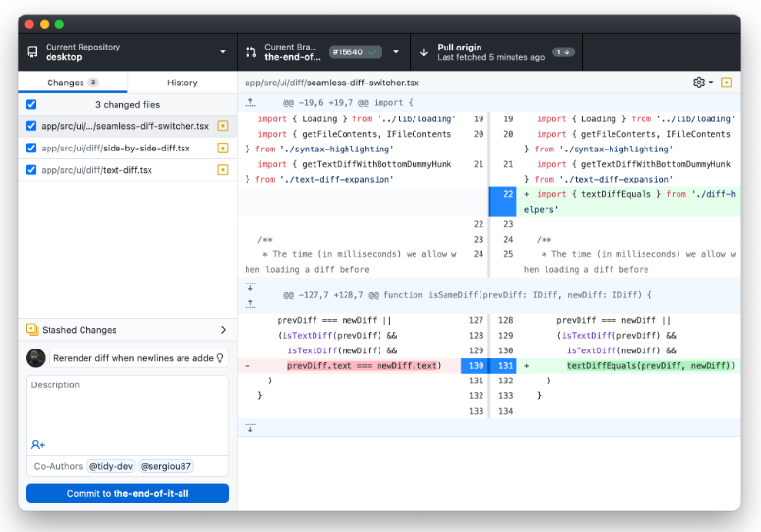Click modified icon in diff header corner
The height and width of the screenshot is (532, 761).
click(726, 83)
